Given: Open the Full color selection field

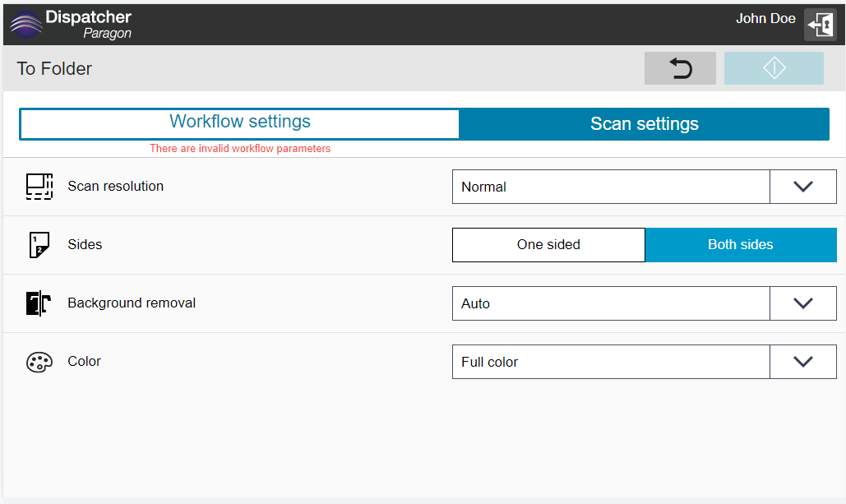Looking at the screenshot, I should tap(611, 362).
